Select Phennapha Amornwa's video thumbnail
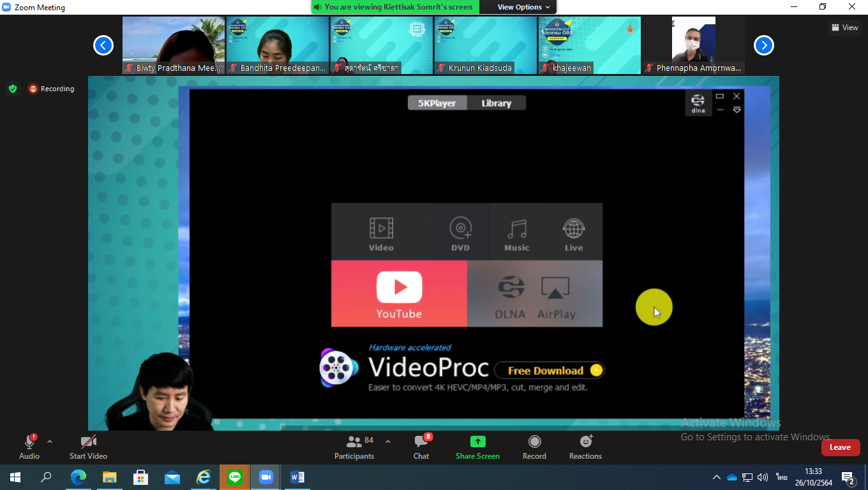Viewport: 868px width, 490px height. pos(694,45)
